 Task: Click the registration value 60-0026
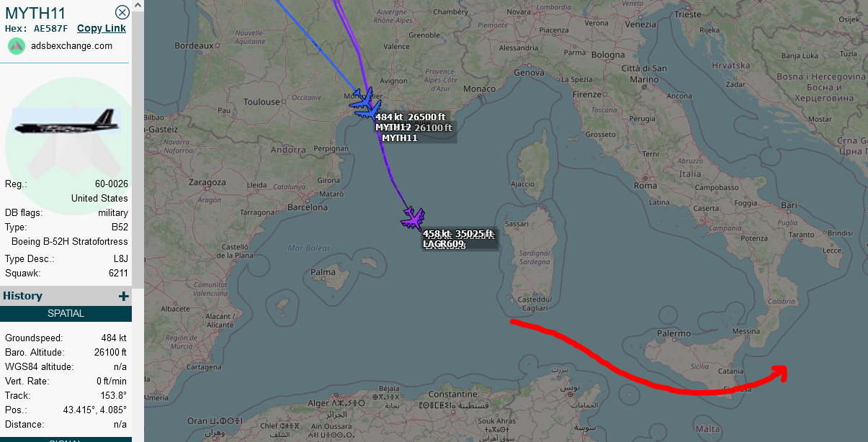112,184
